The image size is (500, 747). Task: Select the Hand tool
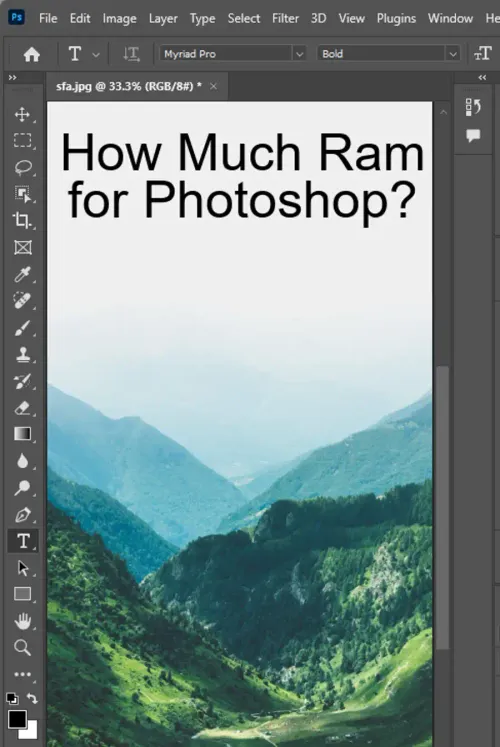[x=22, y=621]
